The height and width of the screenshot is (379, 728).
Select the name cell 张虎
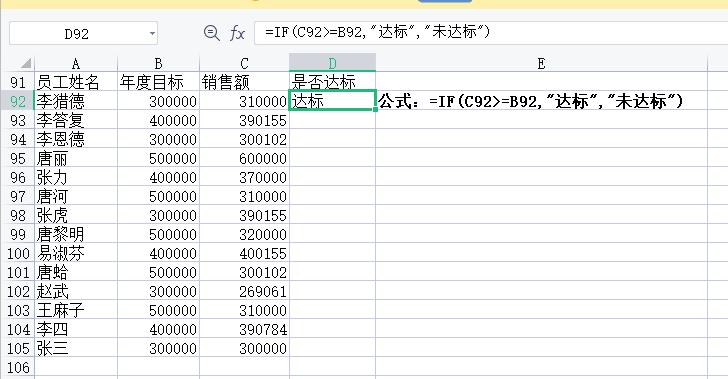[x=76, y=215]
